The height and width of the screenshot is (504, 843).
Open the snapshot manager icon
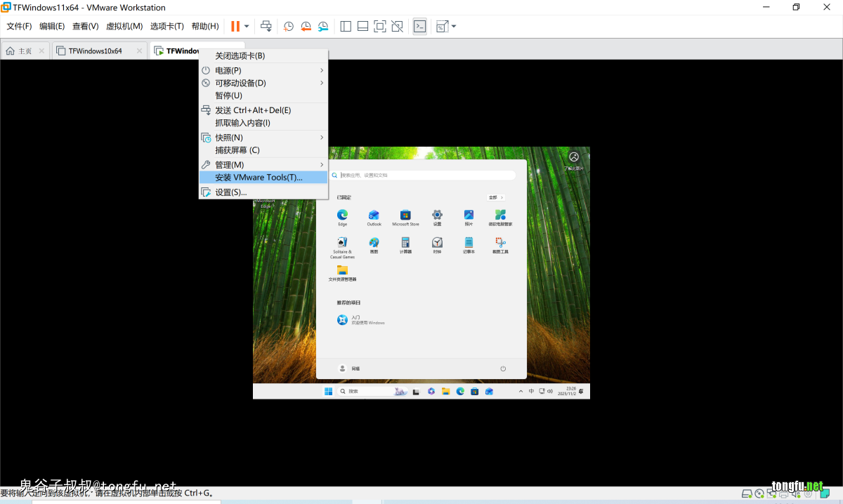pos(323,27)
